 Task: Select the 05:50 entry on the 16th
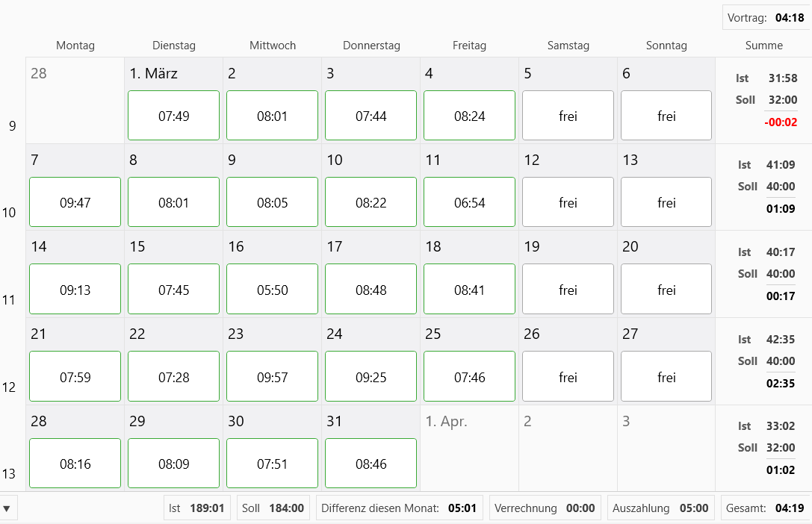click(272, 289)
